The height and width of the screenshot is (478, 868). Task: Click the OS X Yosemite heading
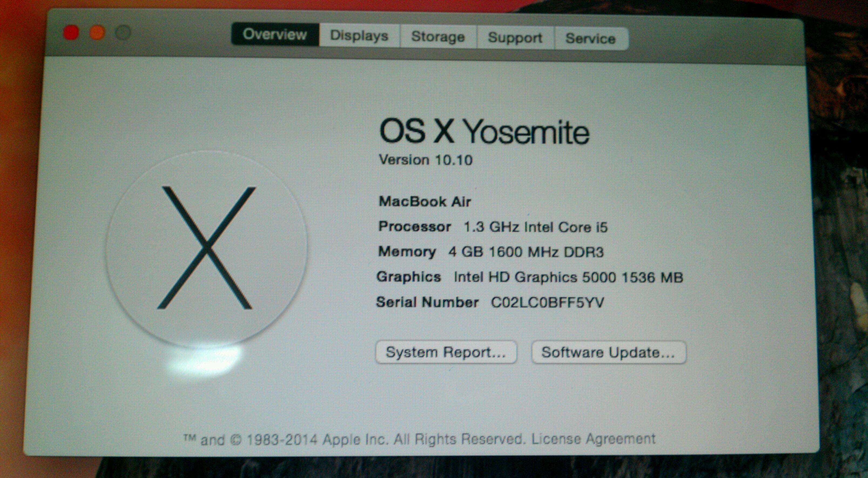pyautogui.click(x=484, y=132)
